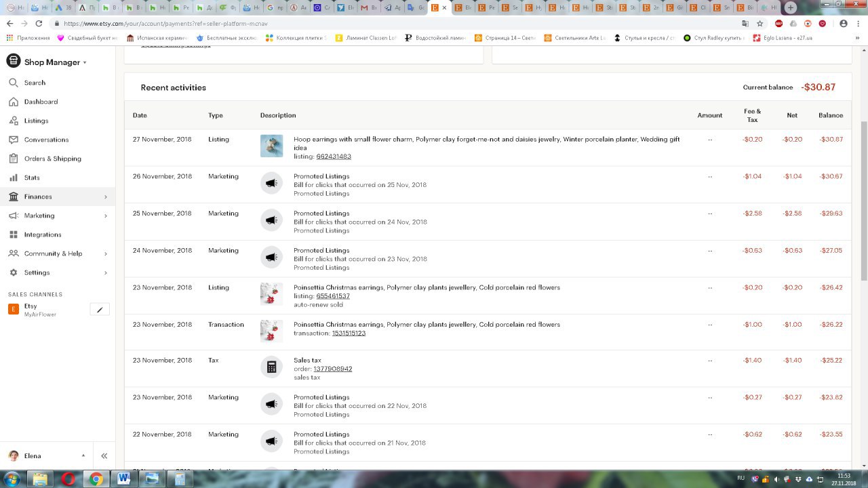
Task: Click Poinsettia thumbnail in Transaction row
Action: [271, 331]
